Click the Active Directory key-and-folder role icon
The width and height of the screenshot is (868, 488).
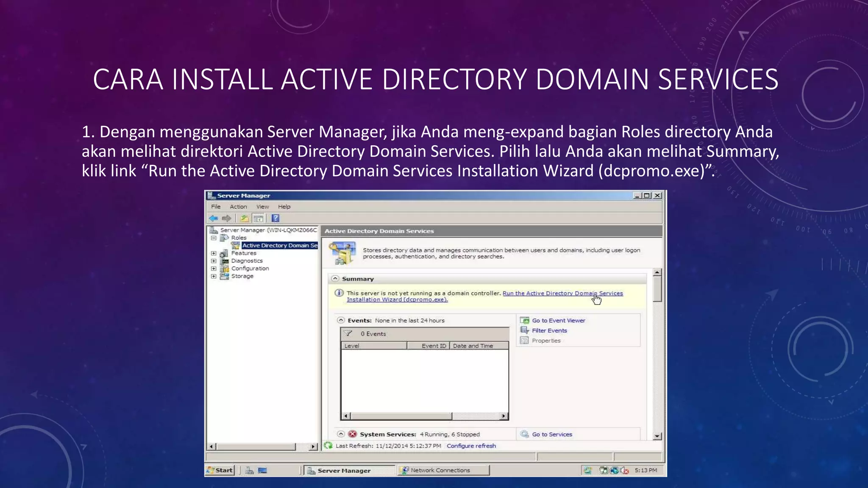342,253
